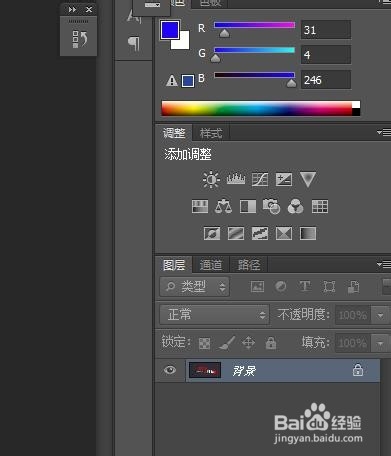Select the in-gamut color square
The image size is (391, 456).
(x=188, y=81)
